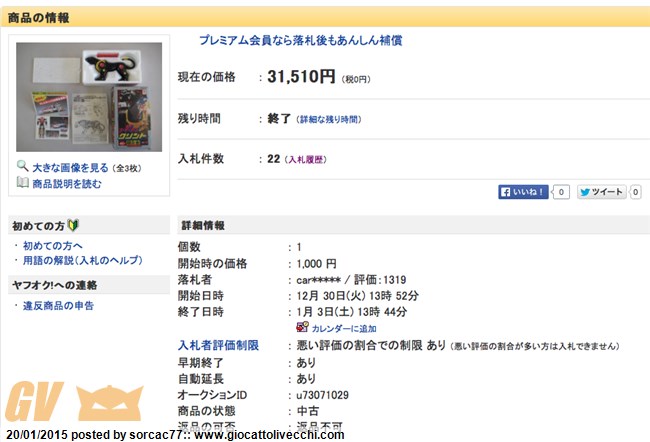Click the GV watermark logo
The height and width of the screenshot is (442, 650).
tap(75, 401)
